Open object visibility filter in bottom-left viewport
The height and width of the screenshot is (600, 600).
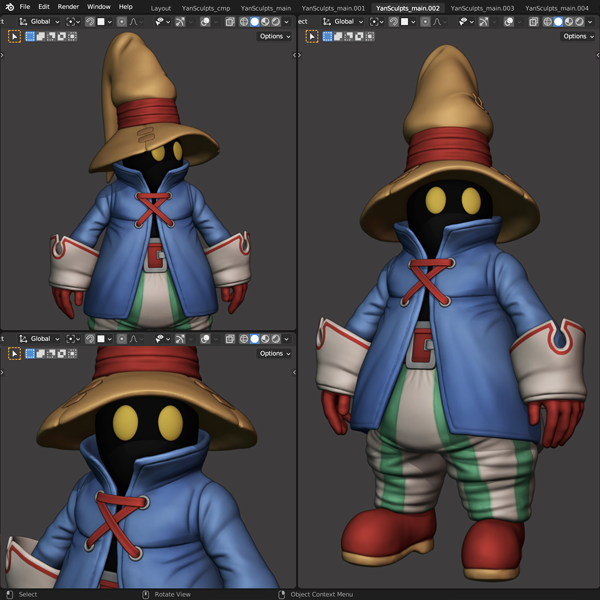(162, 339)
